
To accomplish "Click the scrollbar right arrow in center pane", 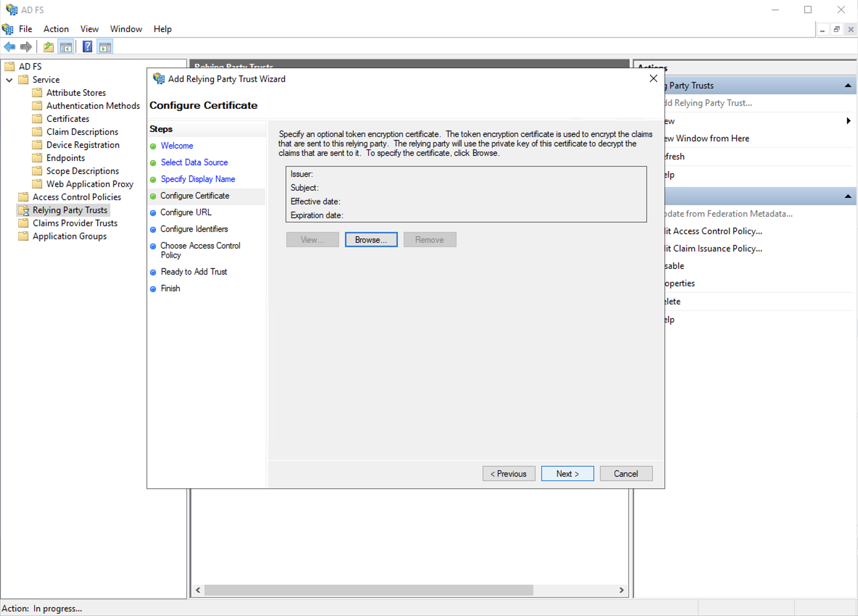I will (x=621, y=590).
